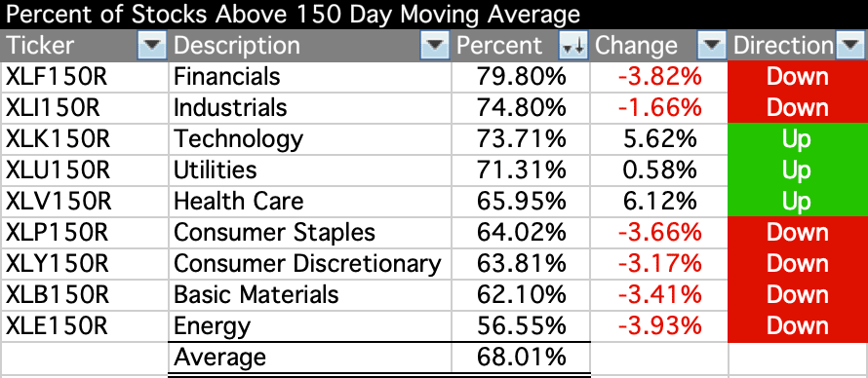Select the XLF150R ticker cell

click(x=85, y=77)
